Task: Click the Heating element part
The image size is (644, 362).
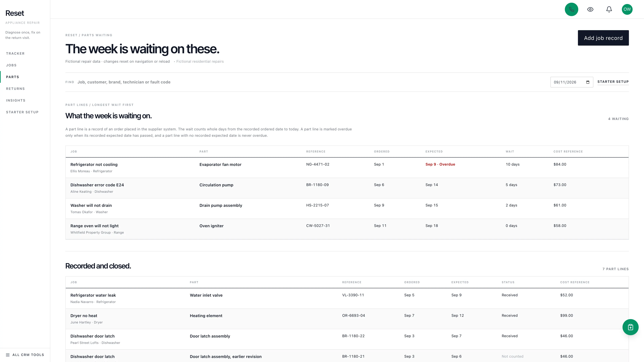Action: pyautogui.click(x=206, y=316)
